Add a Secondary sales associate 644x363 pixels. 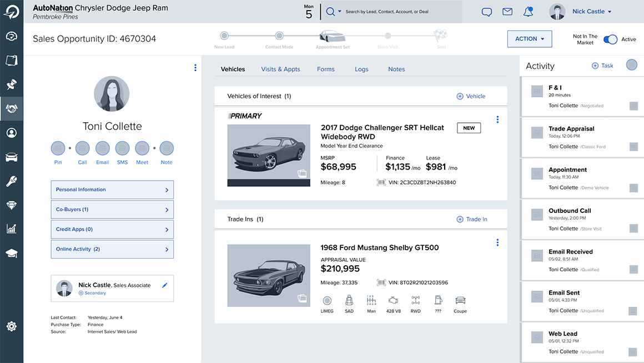pyautogui.click(x=92, y=293)
